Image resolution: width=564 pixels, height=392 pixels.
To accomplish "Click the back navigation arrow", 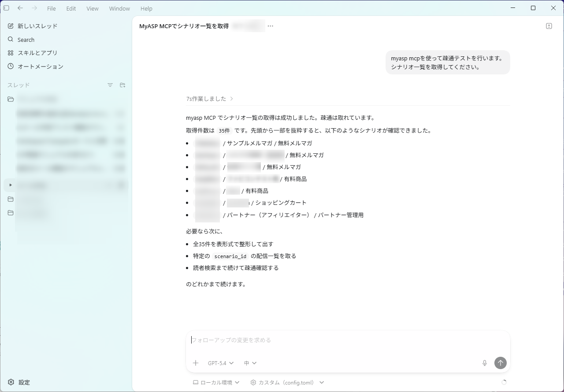I will (20, 8).
